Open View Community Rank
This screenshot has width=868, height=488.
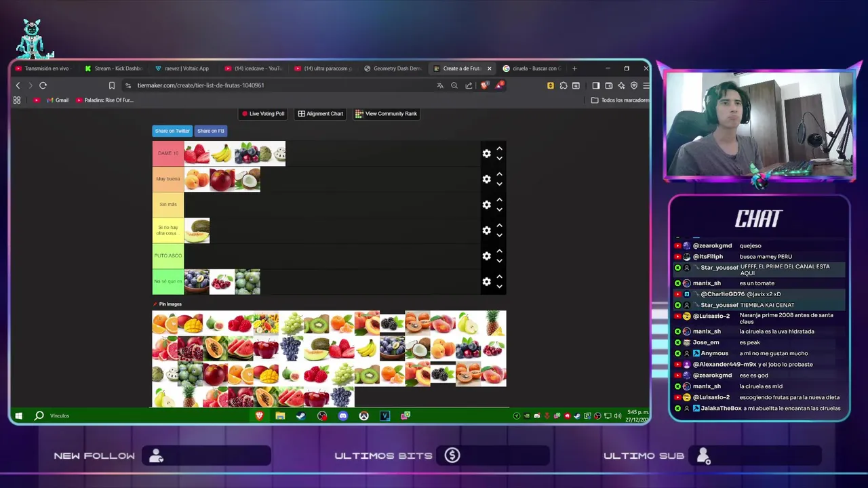386,114
